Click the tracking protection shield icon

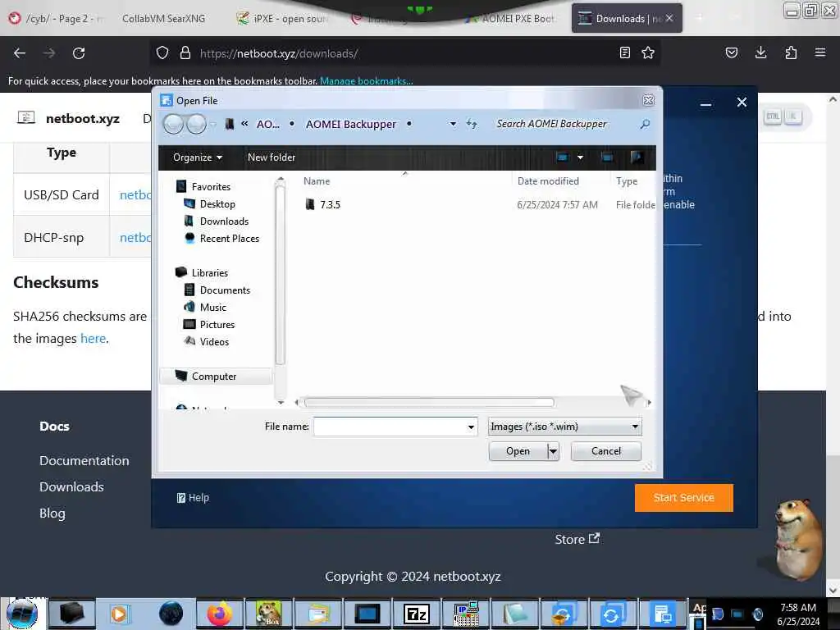tap(162, 53)
